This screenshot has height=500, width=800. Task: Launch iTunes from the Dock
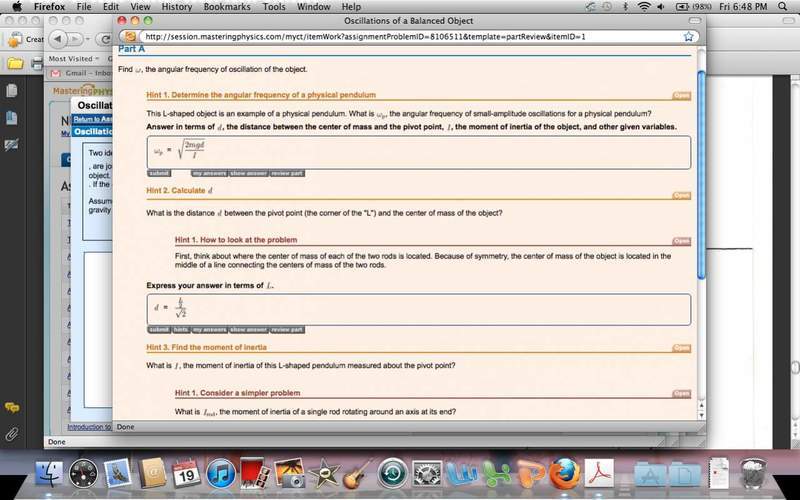pyautogui.click(x=220, y=471)
